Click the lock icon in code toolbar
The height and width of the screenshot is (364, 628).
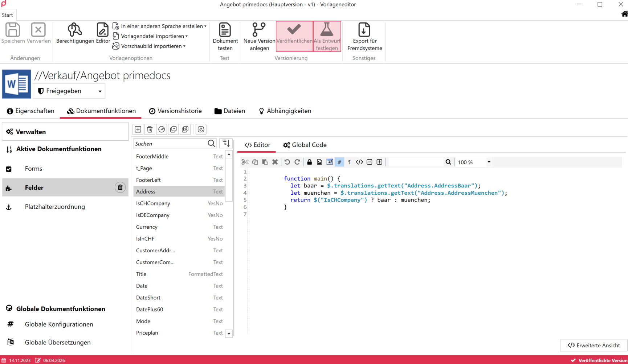(x=309, y=162)
